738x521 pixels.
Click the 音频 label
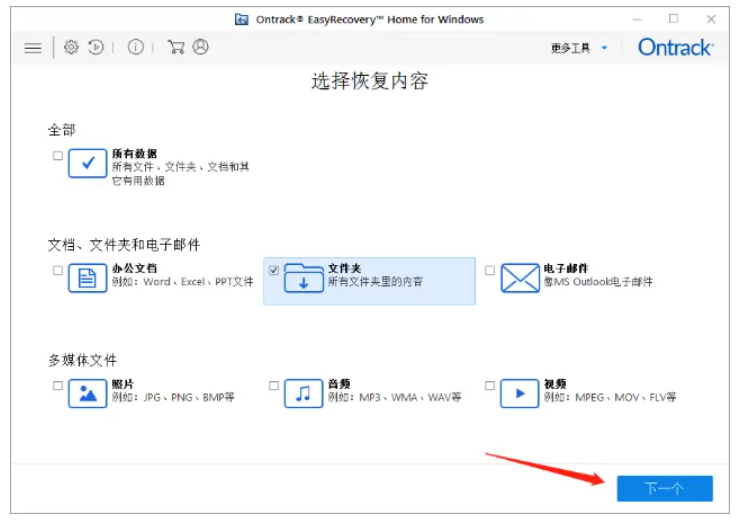click(x=339, y=384)
